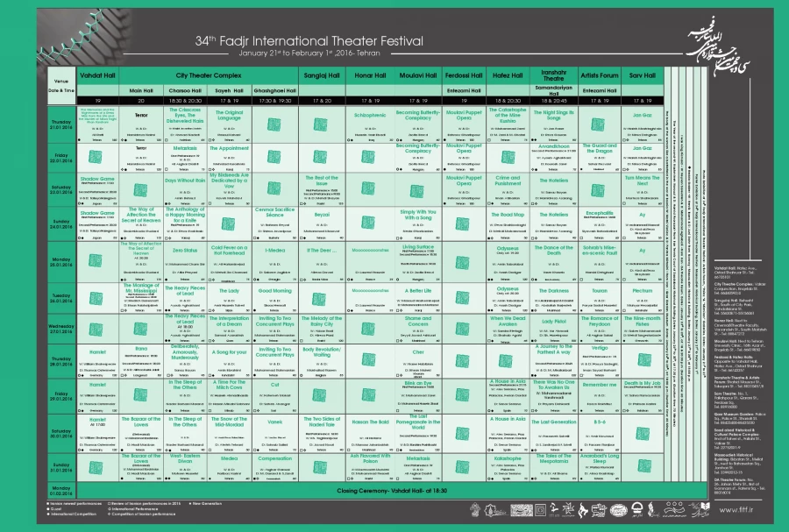Click the 'Hassan The Bald' cell
Viewport: 789px width, 532px height.
(370, 434)
